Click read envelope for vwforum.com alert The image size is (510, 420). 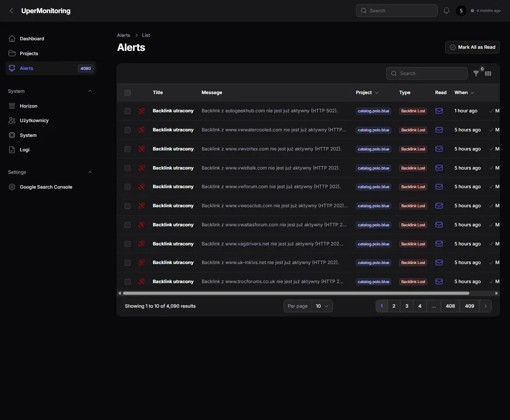[439, 186]
